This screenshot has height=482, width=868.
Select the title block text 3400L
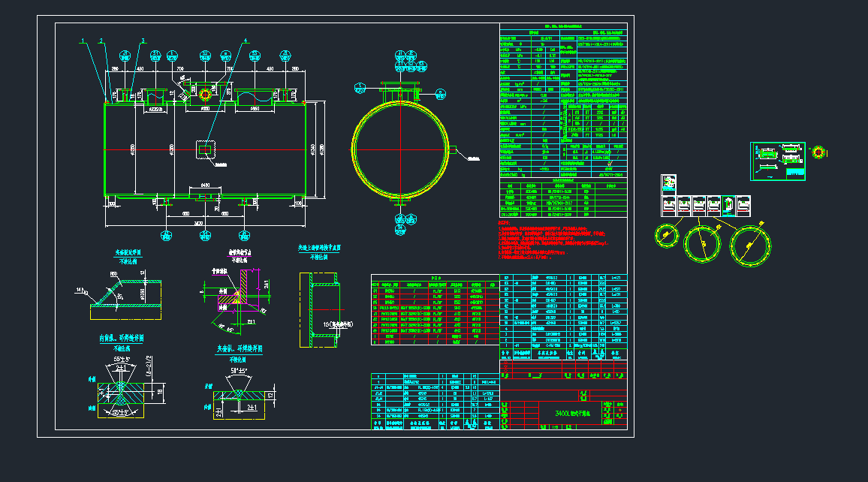click(574, 414)
